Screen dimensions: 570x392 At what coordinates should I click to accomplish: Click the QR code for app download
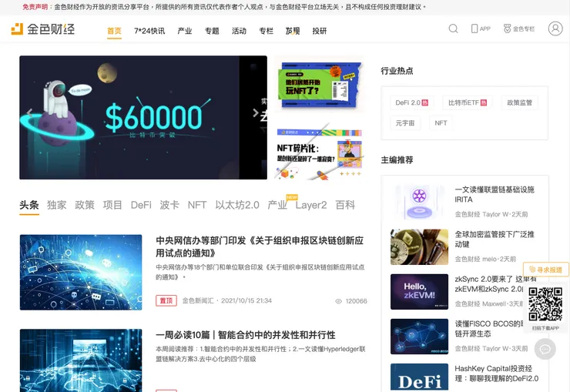point(545,304)
